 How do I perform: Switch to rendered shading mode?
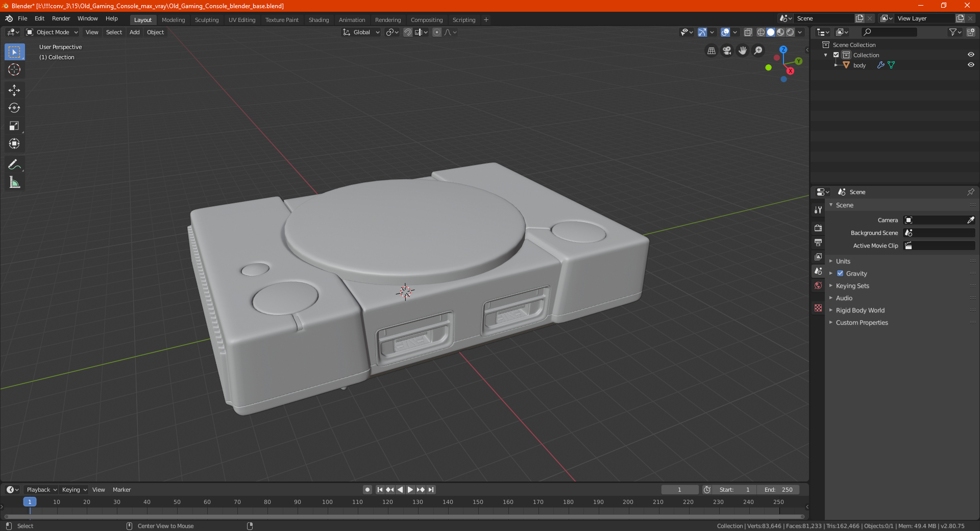tap(790, 32)
